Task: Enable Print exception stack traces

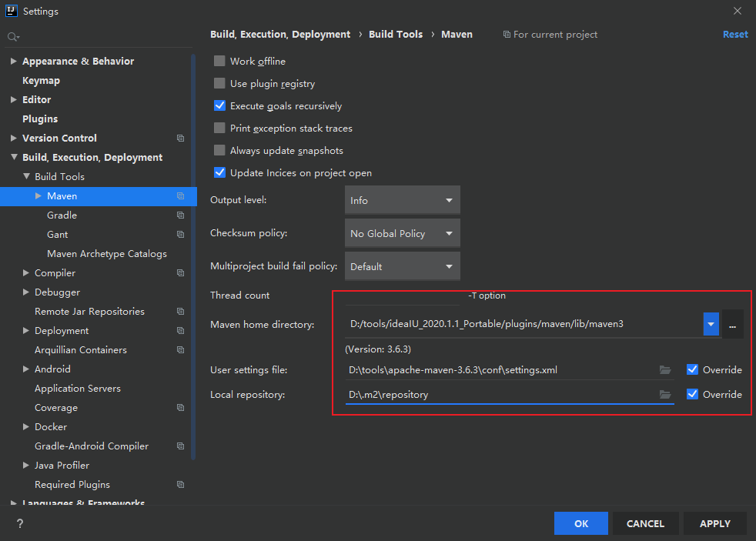Action: [219, 128]
